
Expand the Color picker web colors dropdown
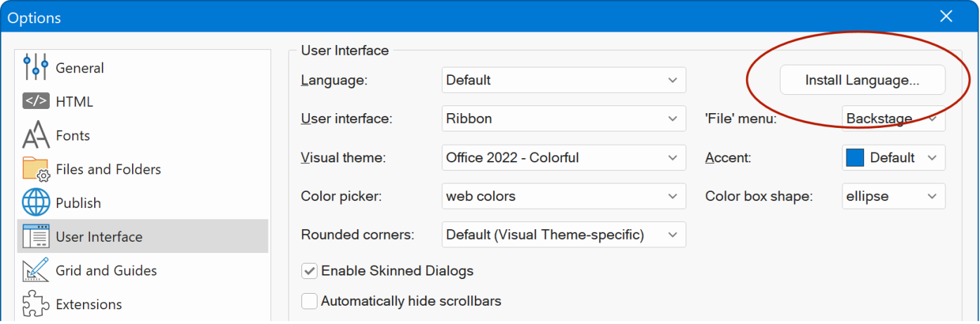(x=563, y=196)
